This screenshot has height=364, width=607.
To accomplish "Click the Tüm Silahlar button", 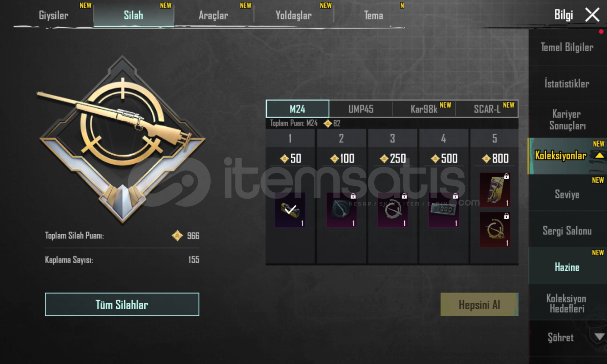I will pos(122,304).
